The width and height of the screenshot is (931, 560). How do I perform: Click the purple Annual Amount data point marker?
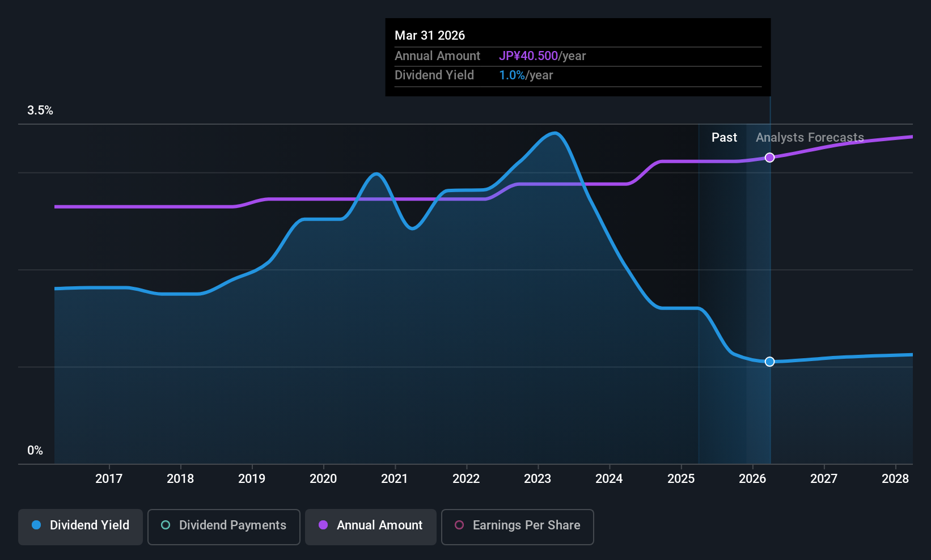pos(769,158)
